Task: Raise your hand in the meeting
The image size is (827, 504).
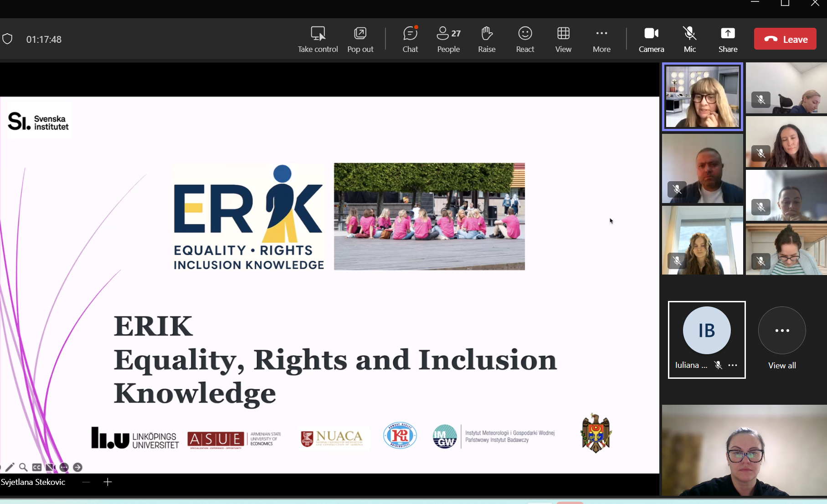Action: tap(487, 39)
